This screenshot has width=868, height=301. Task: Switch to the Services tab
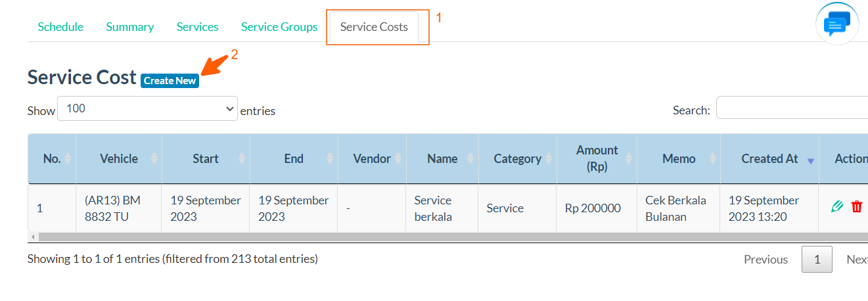(x=198, y=27)
